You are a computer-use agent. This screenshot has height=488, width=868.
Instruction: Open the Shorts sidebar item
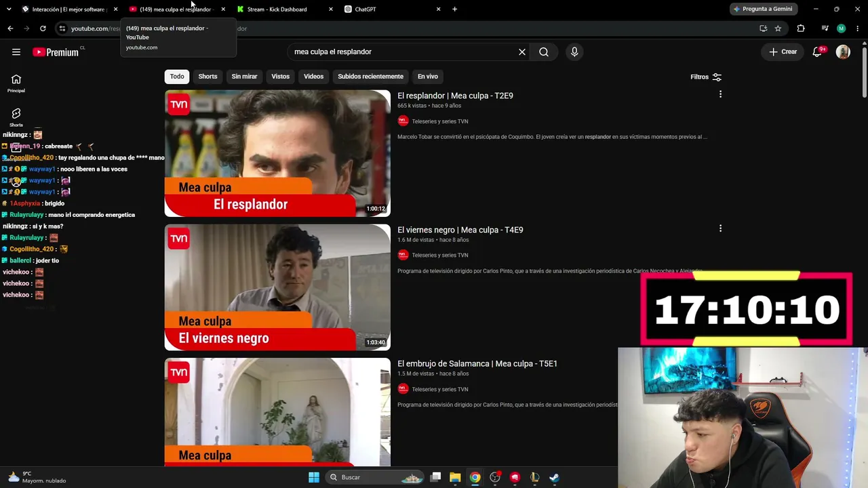click(x=16, y=117)
